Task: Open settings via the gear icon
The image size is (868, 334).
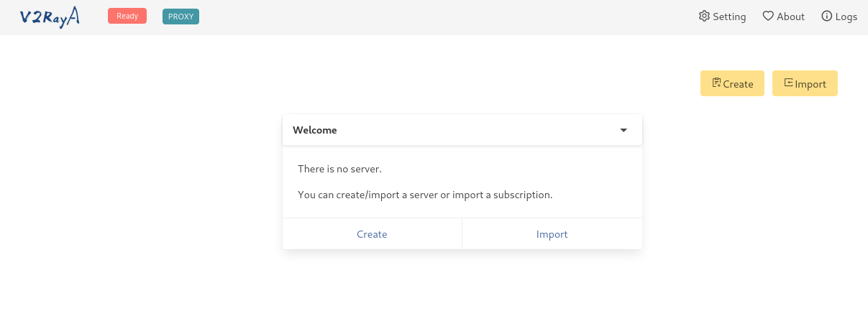Action: (x=704, y=16)
